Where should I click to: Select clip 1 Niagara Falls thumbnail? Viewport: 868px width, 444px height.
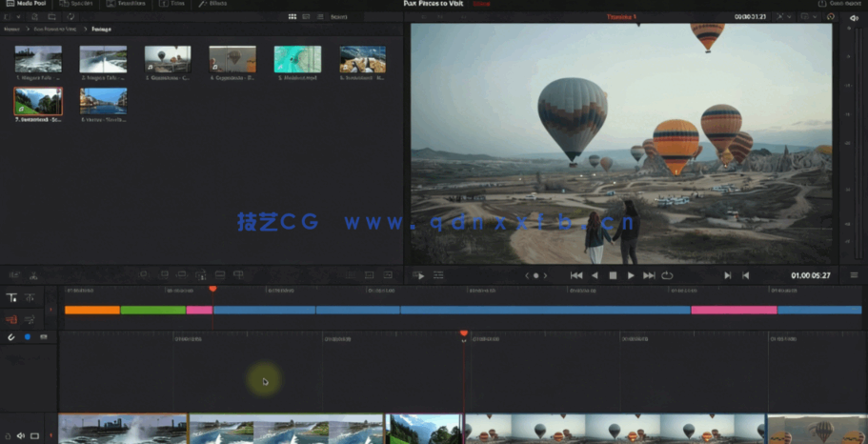[38, 59]
